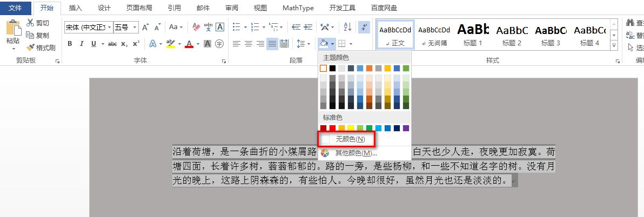This screenshot has width=644, height=217.
Task: Toggle subscript x₂ formatting
Action: pos(124,44)
